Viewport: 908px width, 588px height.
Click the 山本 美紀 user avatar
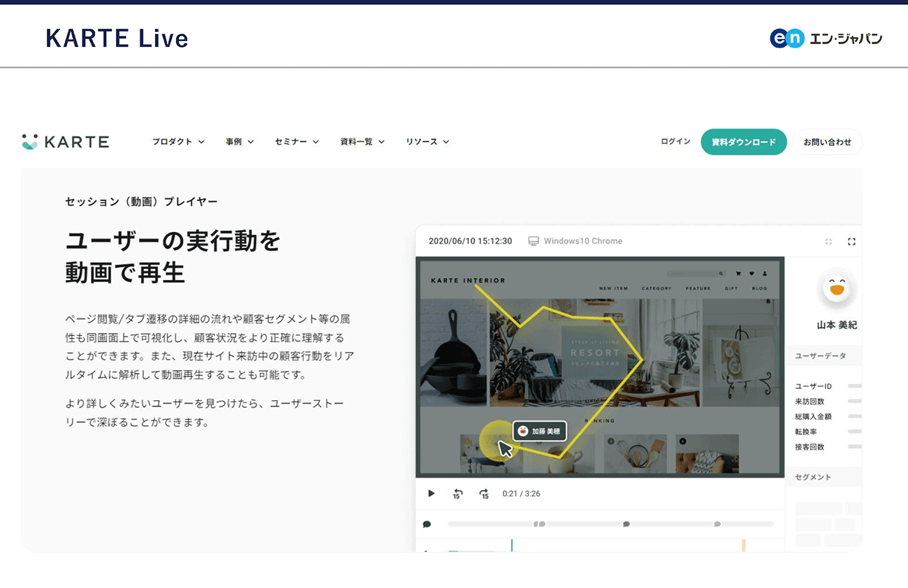click(x=836, y=288)
